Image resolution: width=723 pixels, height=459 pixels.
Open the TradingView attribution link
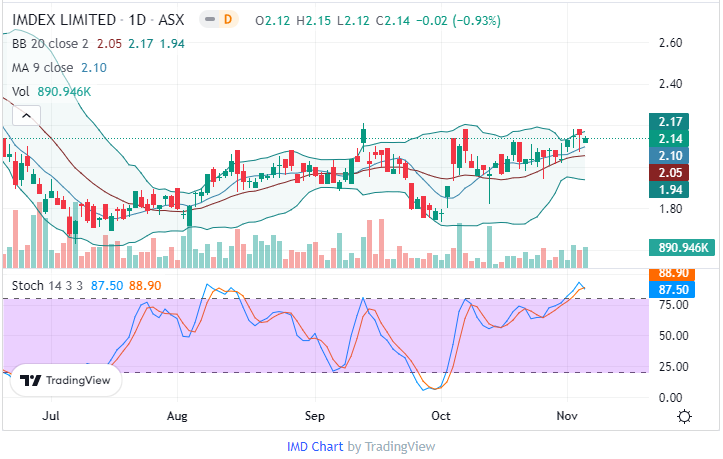(x=399, y=446)
